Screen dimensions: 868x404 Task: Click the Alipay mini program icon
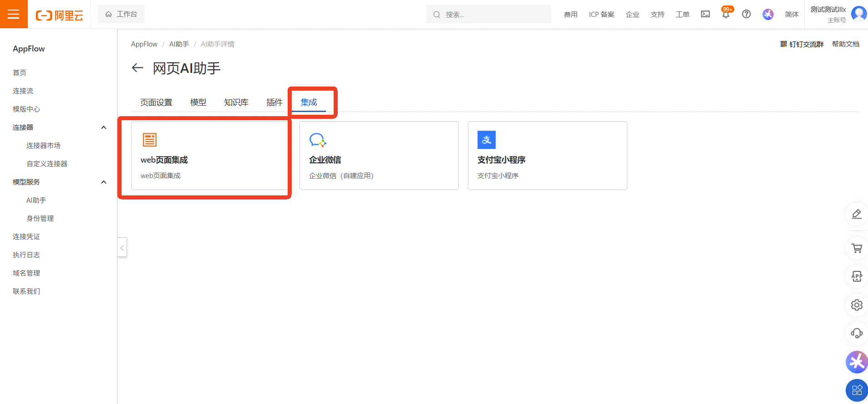(487, 140)
